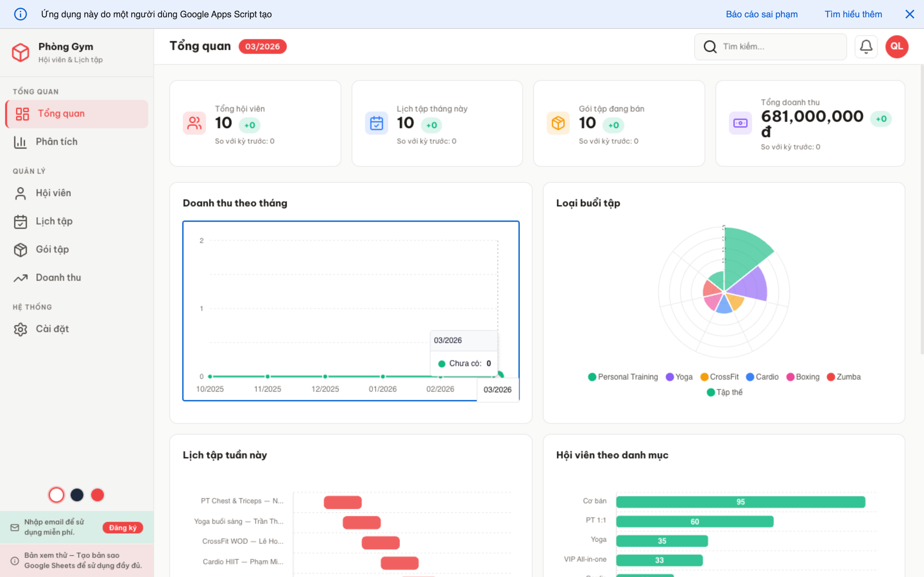This screenshot has height=577, width=924.
Task: Toggle Zumba legend item
Action: tap(843, 377)
